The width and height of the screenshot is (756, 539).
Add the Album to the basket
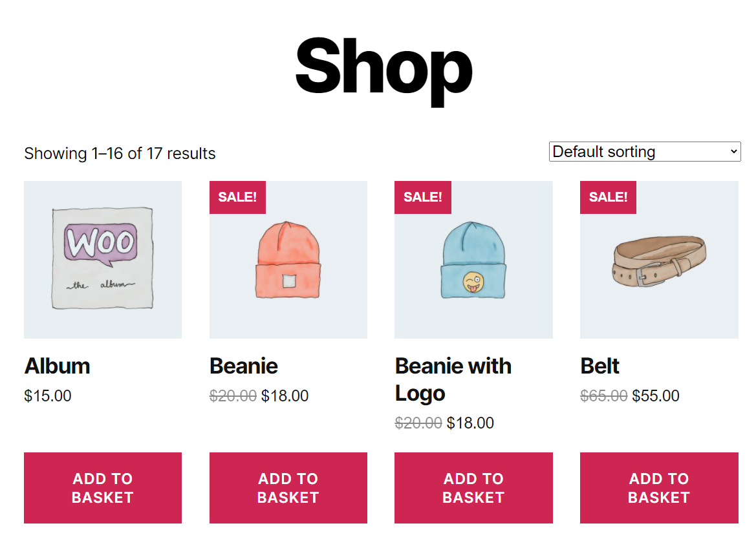(x=102, y=488)
